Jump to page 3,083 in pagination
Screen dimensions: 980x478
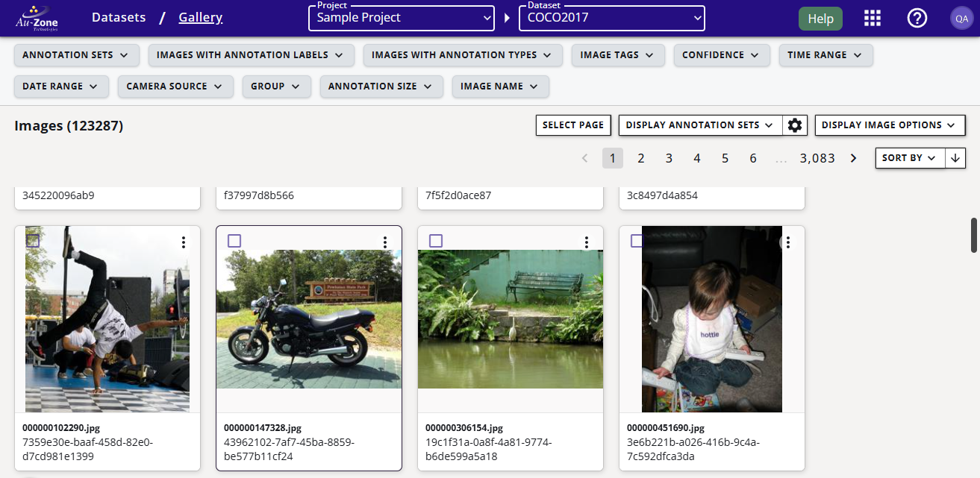(x=817, y=157)
